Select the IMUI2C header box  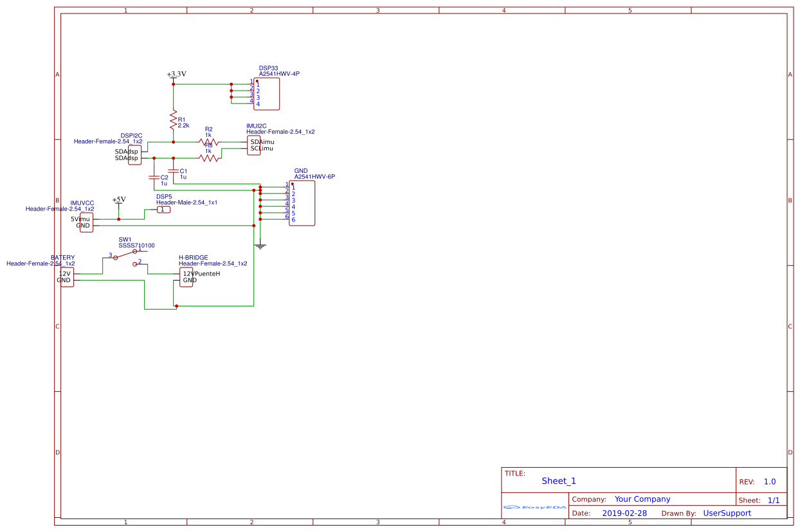tap(253, 145)
